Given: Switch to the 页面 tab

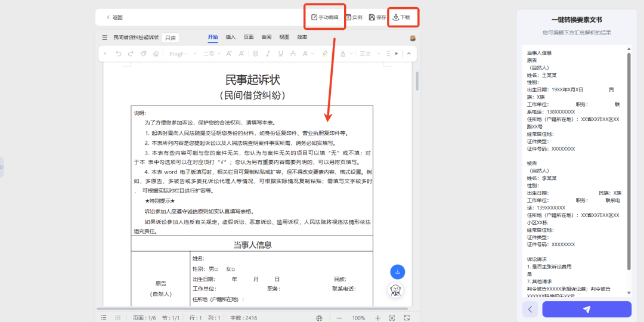Looking at the screenshot, I should click(249, 37).
